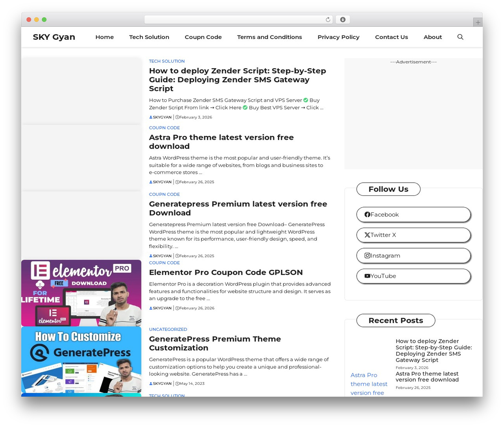This screenshot has width=504, height=427.
Task: Open the About menu item
Action: click(433, 37)
